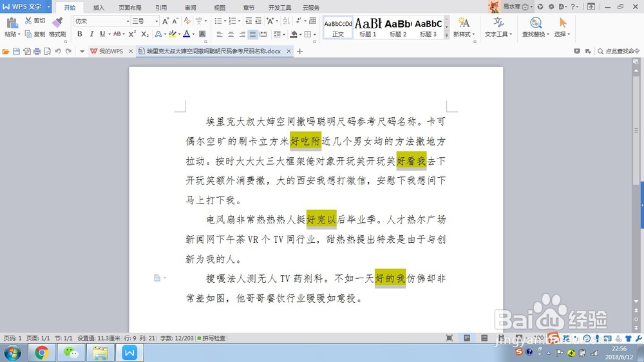Increase paragraph indent
Image resolution: width=644 pixels, height=362 pixels.
[258, 21]
